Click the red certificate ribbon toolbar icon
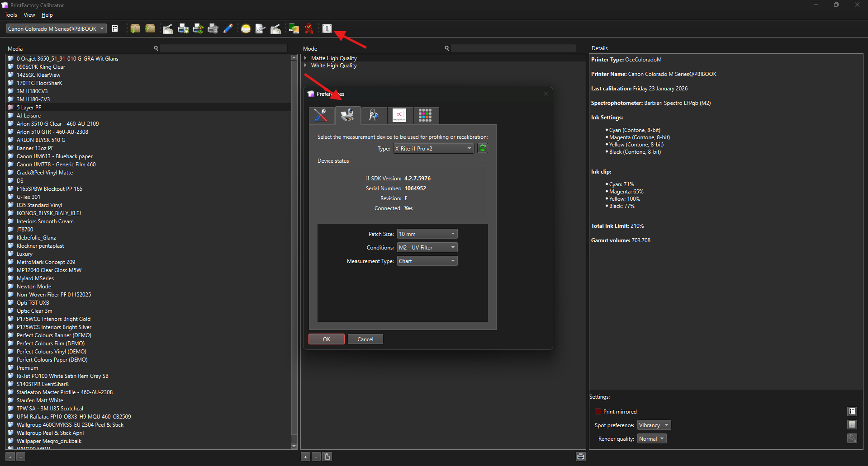Image resolution: width=868 pixels, height=466 pixels. 309,29
